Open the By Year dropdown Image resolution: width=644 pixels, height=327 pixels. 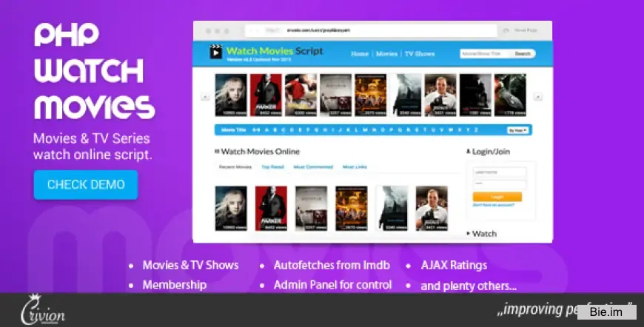pos(518,130)
